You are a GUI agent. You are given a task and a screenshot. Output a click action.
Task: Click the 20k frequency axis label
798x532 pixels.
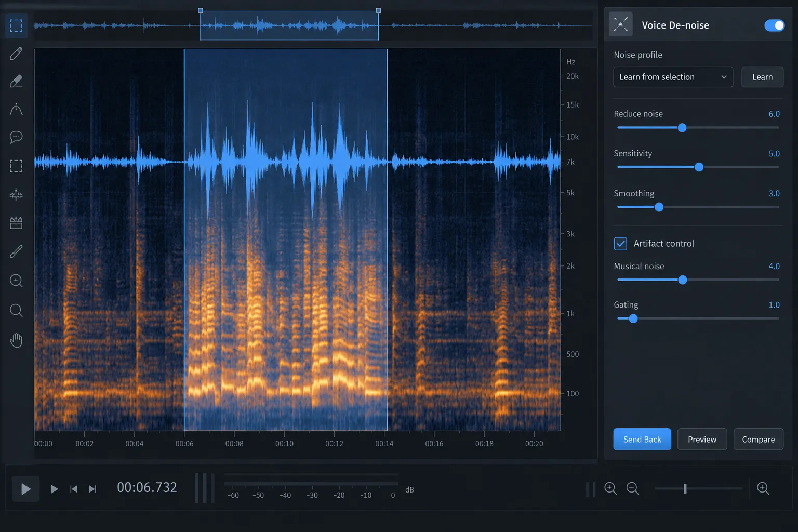click(x=573, y=76)
